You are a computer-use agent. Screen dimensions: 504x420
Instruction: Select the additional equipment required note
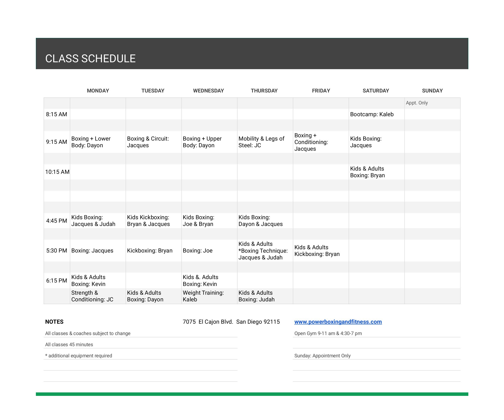78,356
